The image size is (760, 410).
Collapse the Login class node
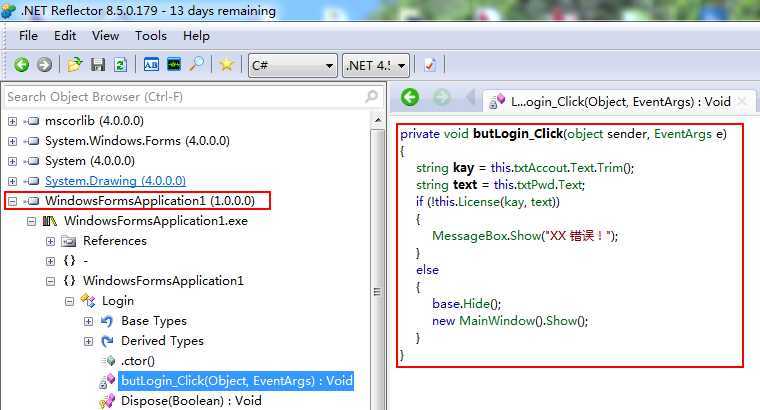click(x=69, y=301)
